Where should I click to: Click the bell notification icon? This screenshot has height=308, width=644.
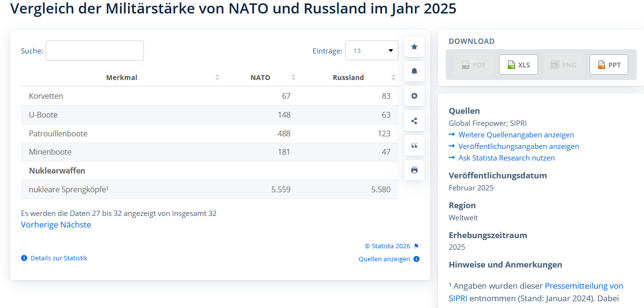[x=414, y=71]
